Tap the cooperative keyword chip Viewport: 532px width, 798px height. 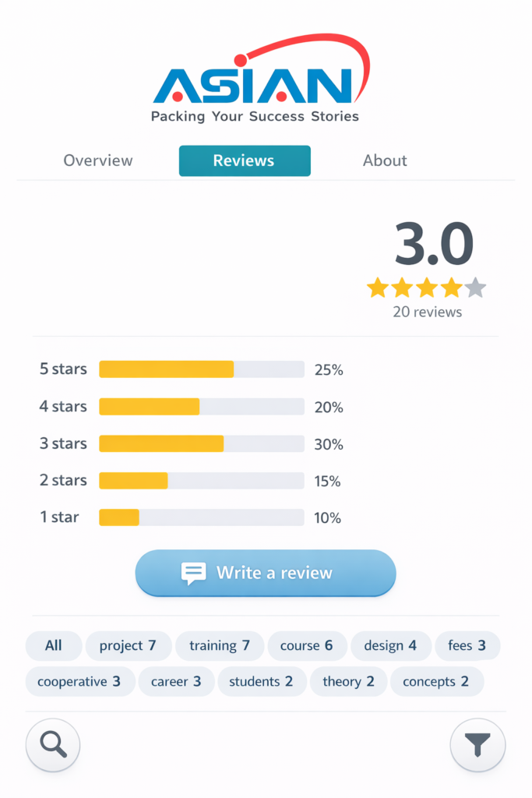(79, 681)
